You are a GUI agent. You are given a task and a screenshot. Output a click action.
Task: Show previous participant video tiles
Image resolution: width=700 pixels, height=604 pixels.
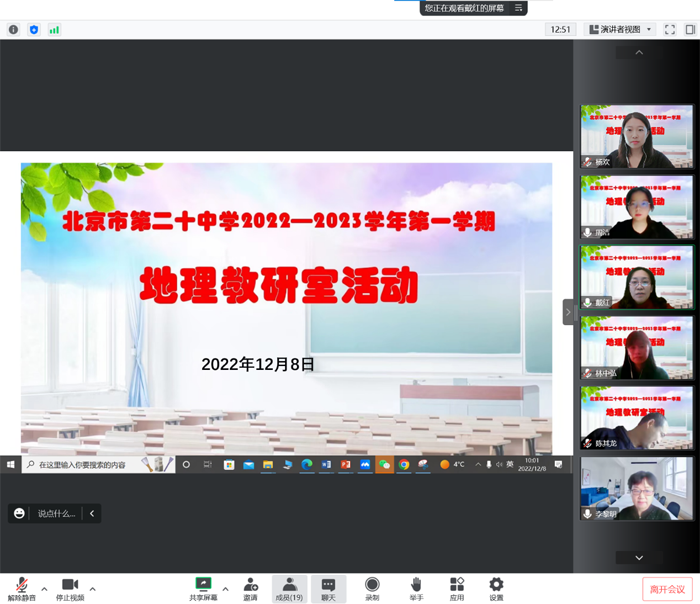click(639, 53)
